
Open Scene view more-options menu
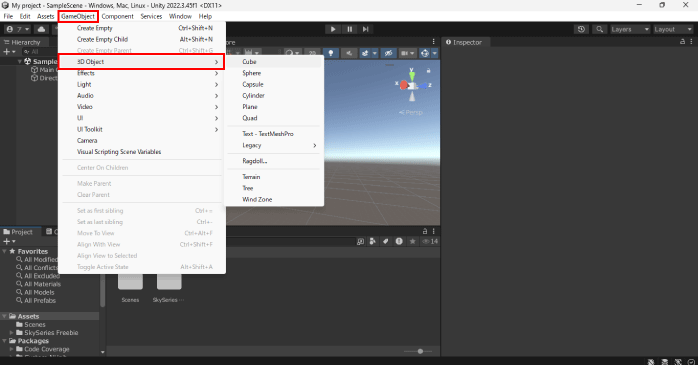click(434, 41)
